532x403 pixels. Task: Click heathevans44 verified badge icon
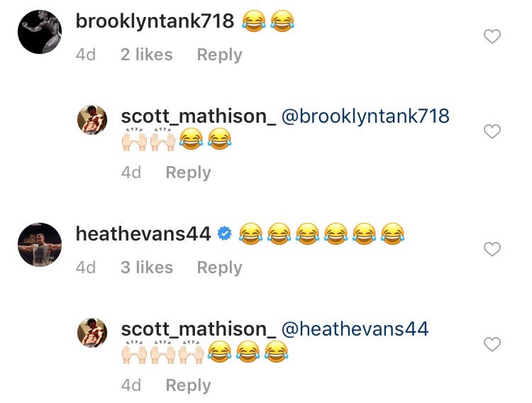tap(224, 233)
